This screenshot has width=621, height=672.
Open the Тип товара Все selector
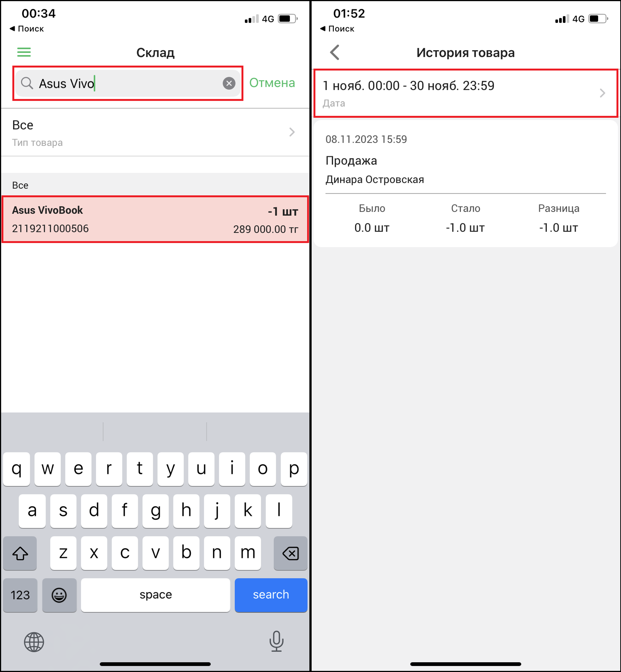(155, 132)
